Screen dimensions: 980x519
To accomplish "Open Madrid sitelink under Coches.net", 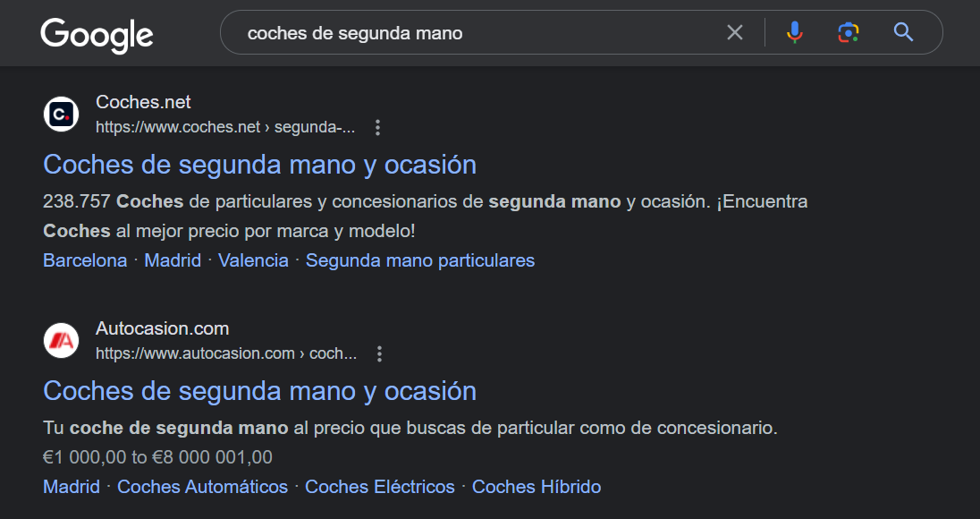I will (173, 260).
